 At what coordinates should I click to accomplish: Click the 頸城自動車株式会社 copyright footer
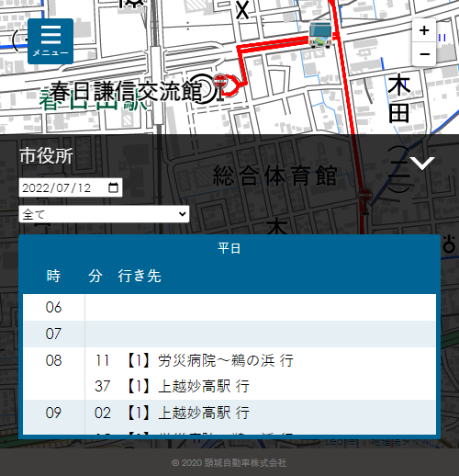(229, 462)
